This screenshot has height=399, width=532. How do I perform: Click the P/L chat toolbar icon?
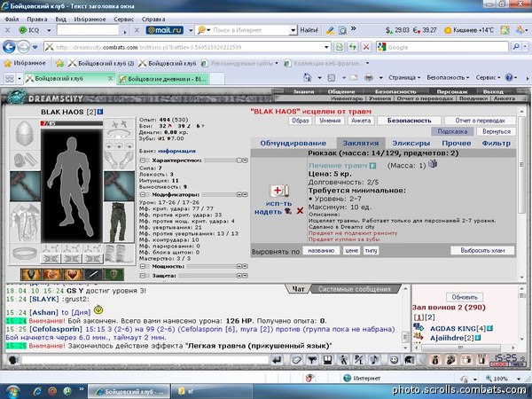coord(358,360)
